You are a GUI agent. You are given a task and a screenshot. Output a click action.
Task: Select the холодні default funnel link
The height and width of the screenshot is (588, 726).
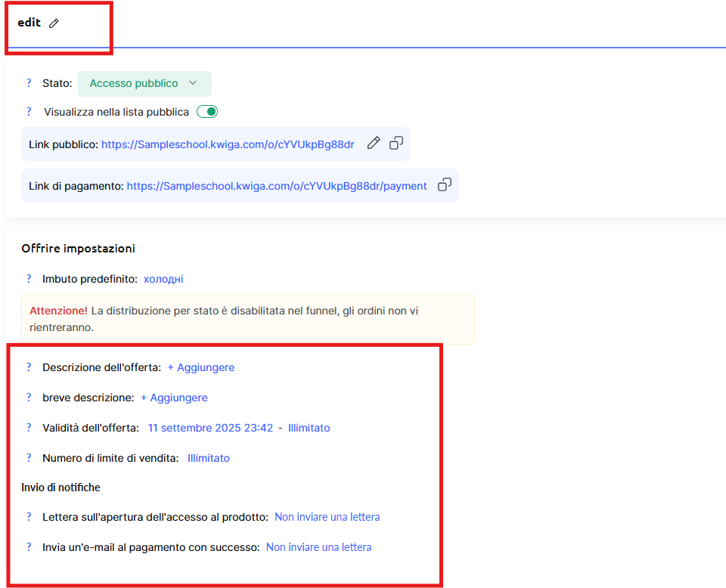pyautogui.click(x=163, y=279)
